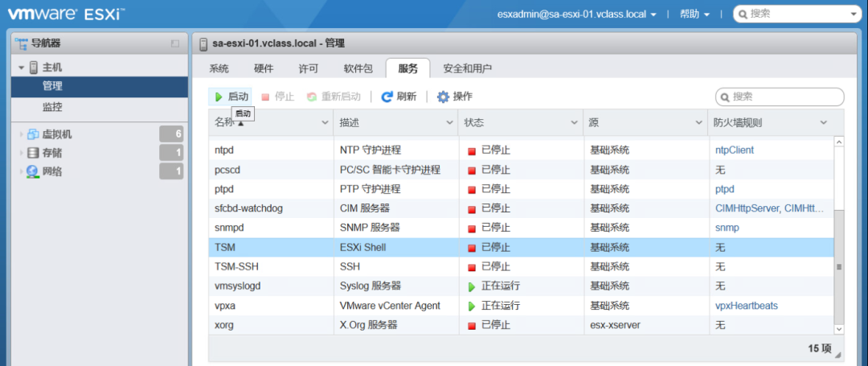Select the sfcbd-watchdog service name
Image resolution: width=868 pixels, height=366 pixels.
248,209
